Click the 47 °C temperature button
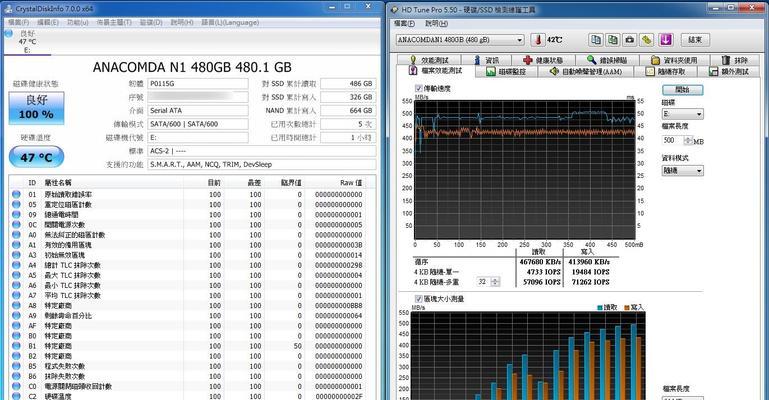The width and height of the screenshot is (769, 400). coord(36,157)
